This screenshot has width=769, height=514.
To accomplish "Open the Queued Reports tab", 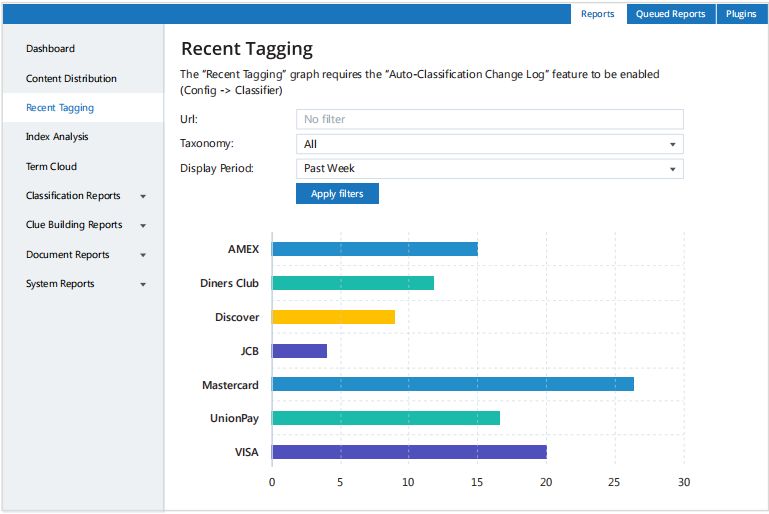I will tap(670, 14).
